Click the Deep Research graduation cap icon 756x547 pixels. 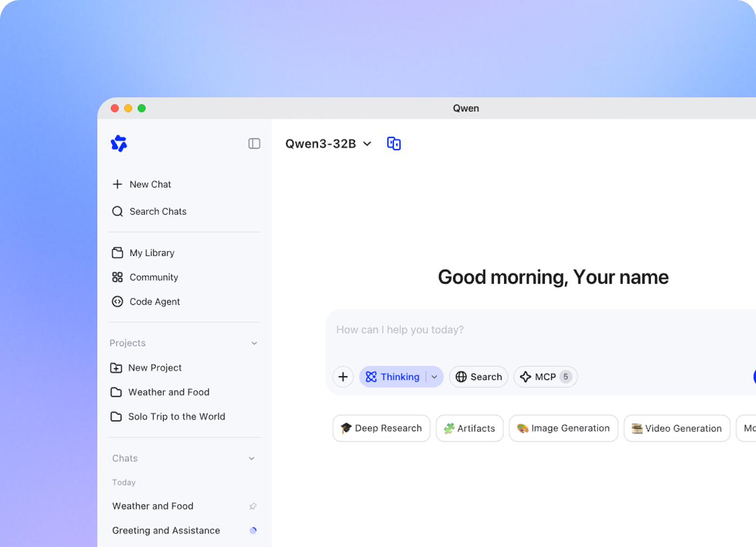pos(346,429)
